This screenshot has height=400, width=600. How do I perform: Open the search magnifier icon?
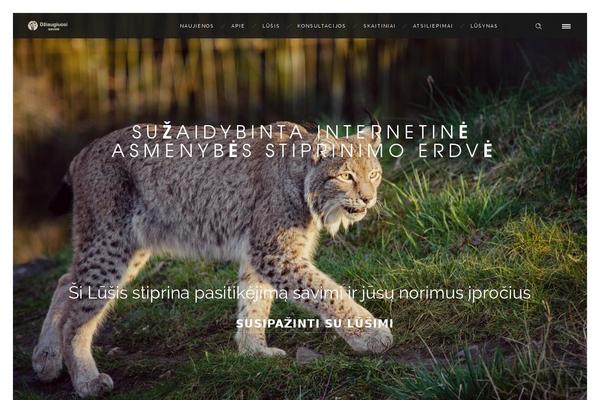click(x=538, y=26)
